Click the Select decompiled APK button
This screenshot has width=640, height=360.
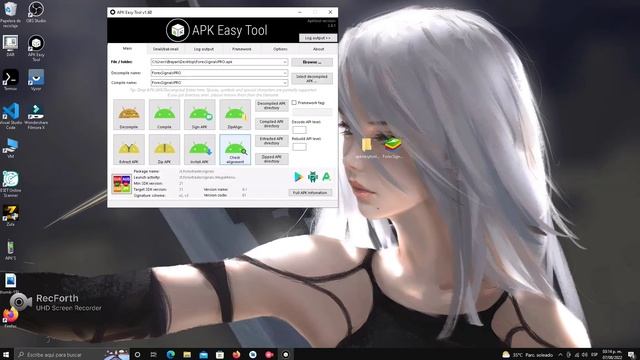coord(312,78)
